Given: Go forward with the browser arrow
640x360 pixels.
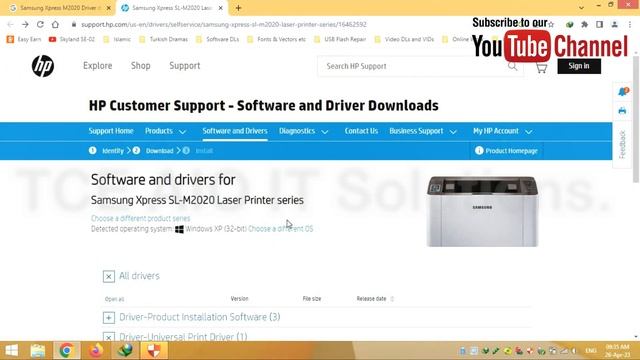Looking at the screenshot, I should coord(25,24).
